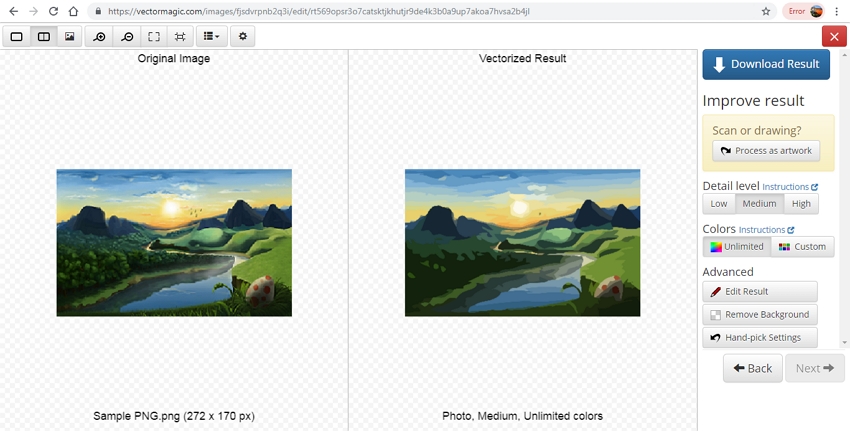Click the actual-size frame icon
Image resolution: width=850 pixels, height=431 pixels.
coord(180,36)
